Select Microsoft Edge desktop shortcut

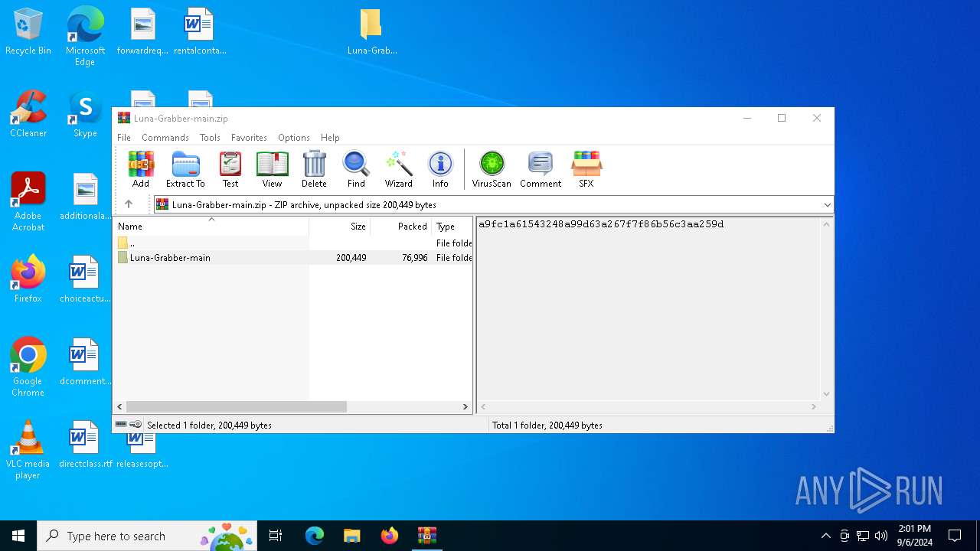point(85,36)
